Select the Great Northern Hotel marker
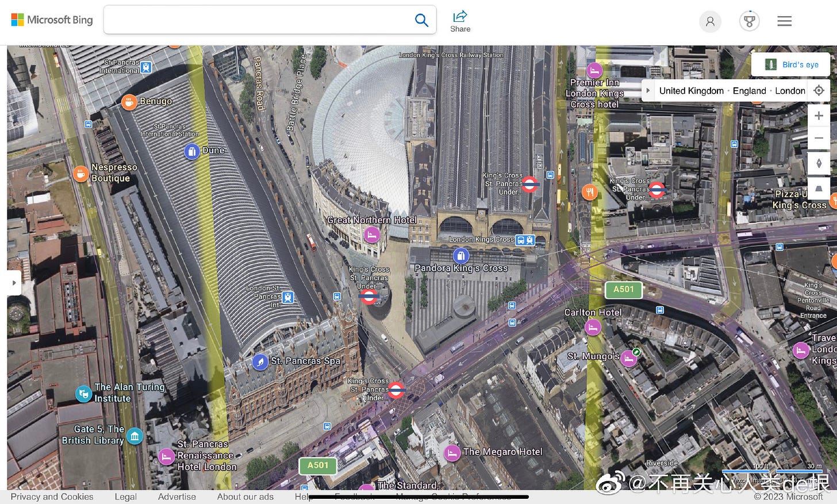 [x=372, y=234]
